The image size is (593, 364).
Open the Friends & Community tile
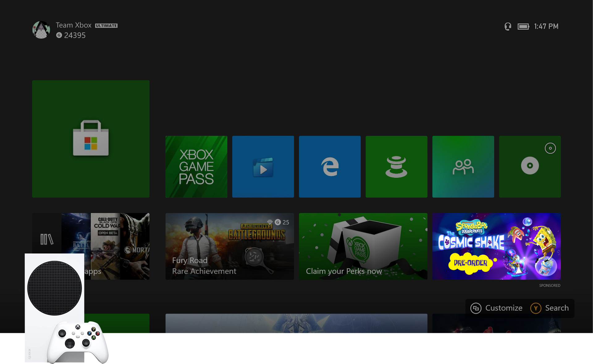pos(463,166)
